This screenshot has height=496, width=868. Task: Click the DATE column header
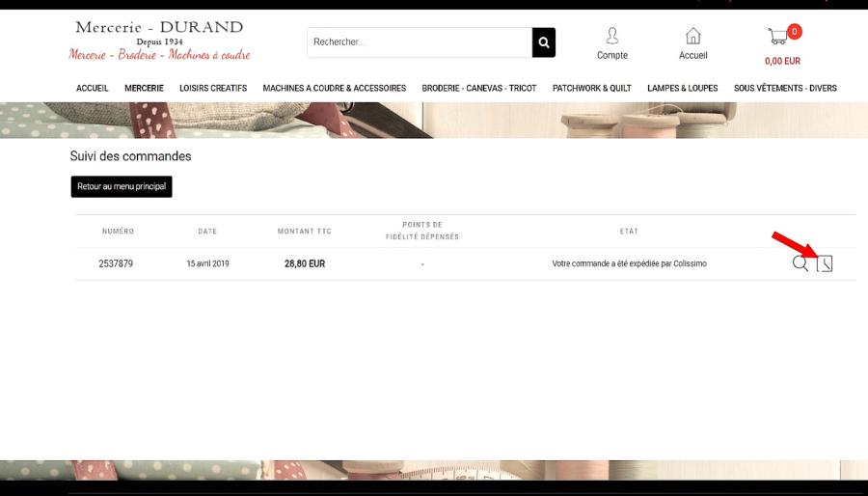207,232
